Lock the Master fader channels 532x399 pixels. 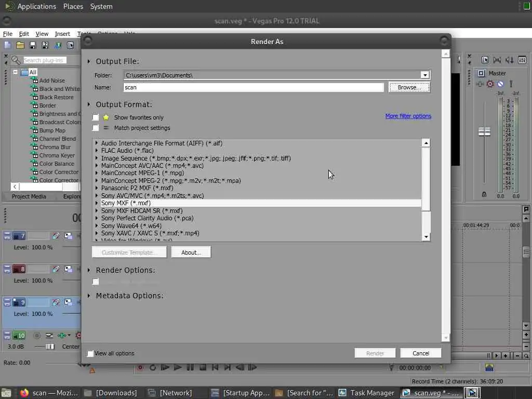pos(484,194)
